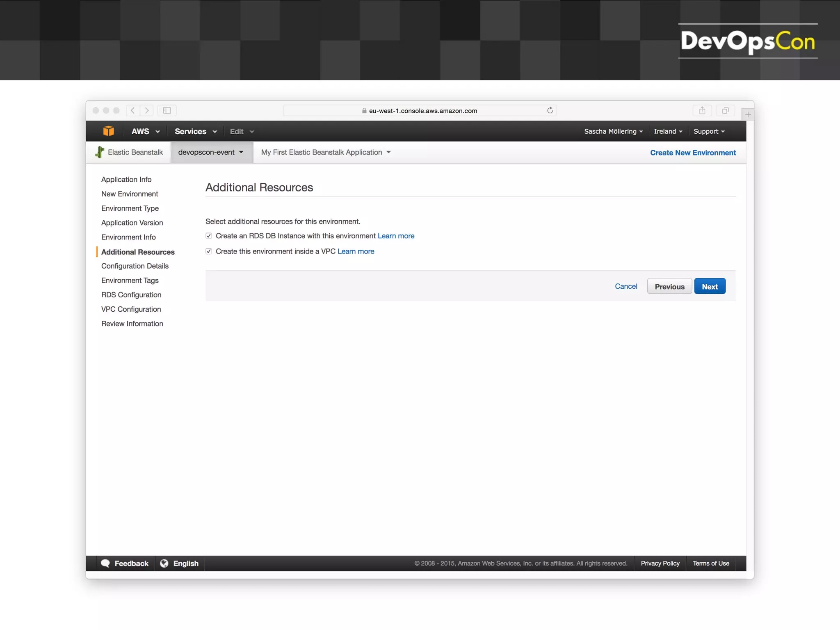This screenshot has width=840, height=630.
Task: Uncheck Create an RDS DB Instance
Action: tap(209, 236)
